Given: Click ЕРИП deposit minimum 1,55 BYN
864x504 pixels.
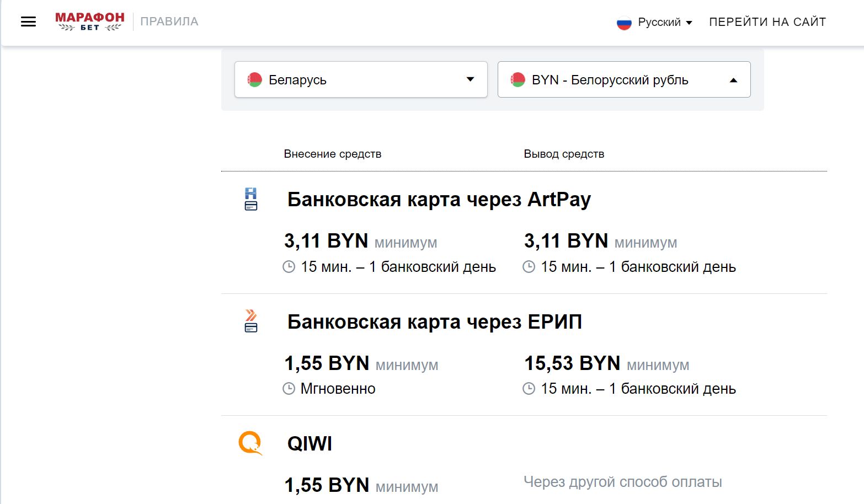Looking at the screenshot, I should tap(361, 363).
